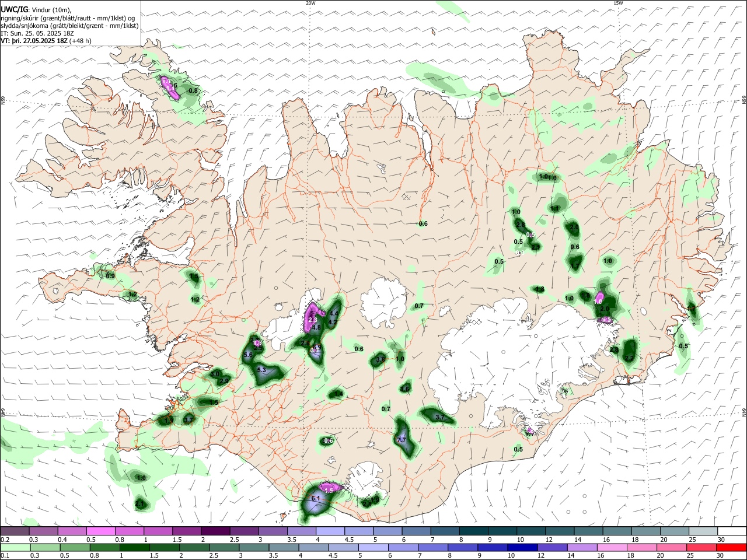Click the 2.9 precipitation value
Image resolution: width=747 pixels, height=560 pixels.
tap(224, 381)
